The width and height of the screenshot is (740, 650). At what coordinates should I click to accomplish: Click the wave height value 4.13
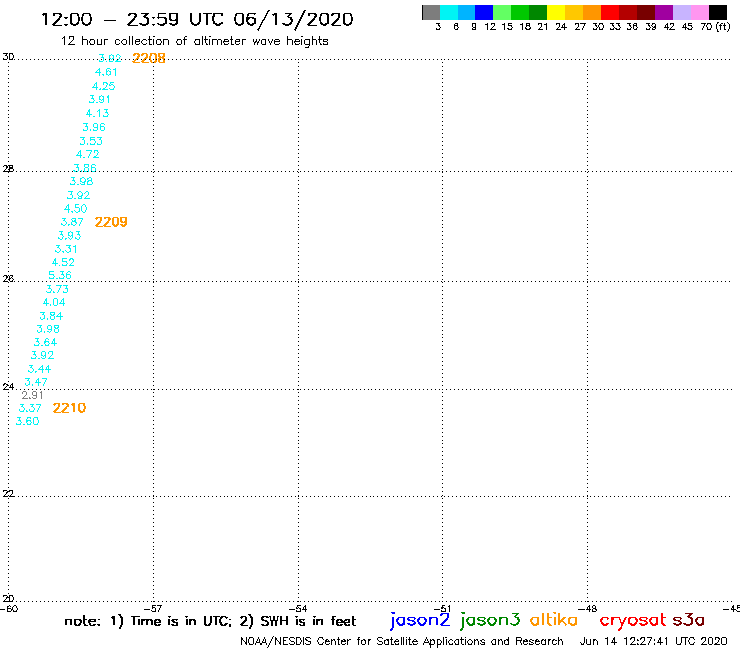click(97, 113)
